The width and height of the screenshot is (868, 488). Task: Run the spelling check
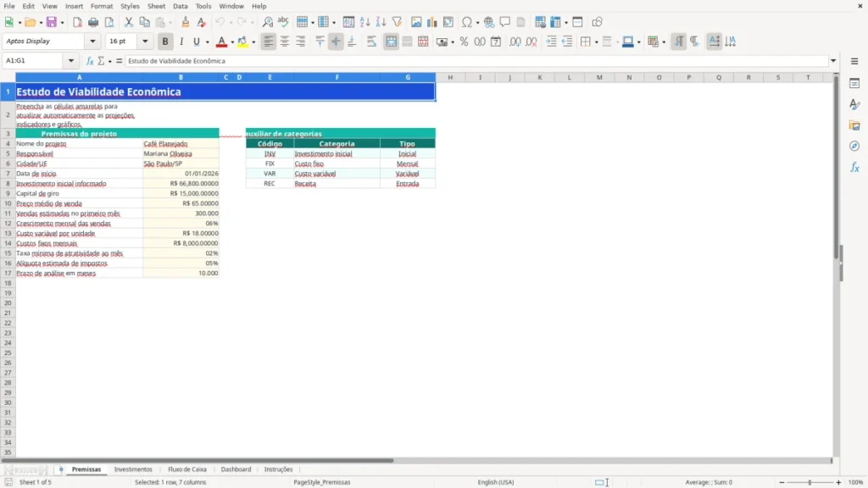283,22
